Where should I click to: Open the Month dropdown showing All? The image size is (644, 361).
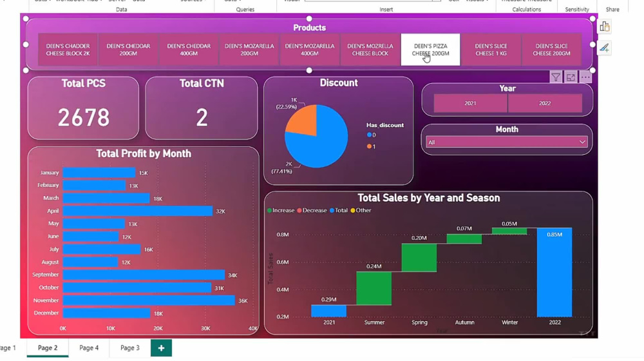(x=507, y=142)
